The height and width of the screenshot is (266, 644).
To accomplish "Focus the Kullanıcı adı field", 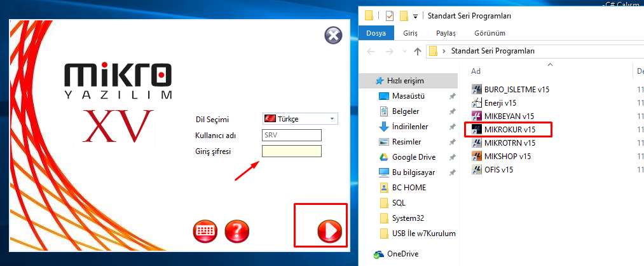I will click(292, 136).
